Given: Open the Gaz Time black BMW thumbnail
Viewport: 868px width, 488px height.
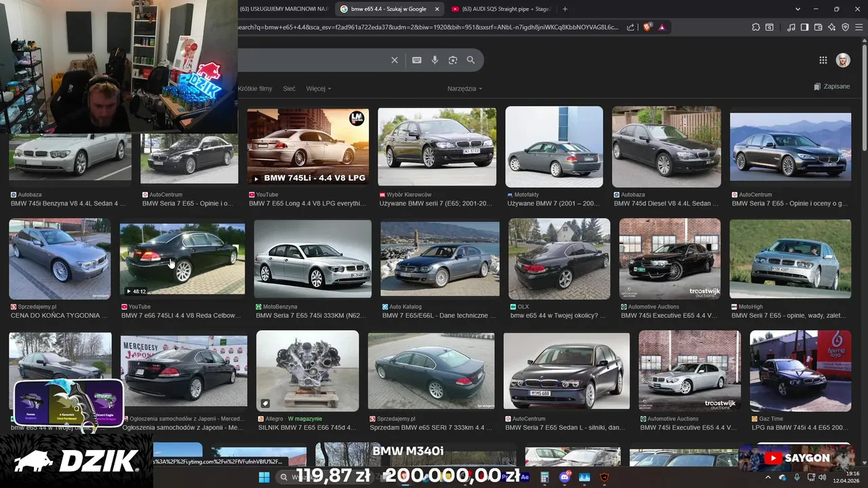Looking at the screenshot, I should click(x=800, y=371).
